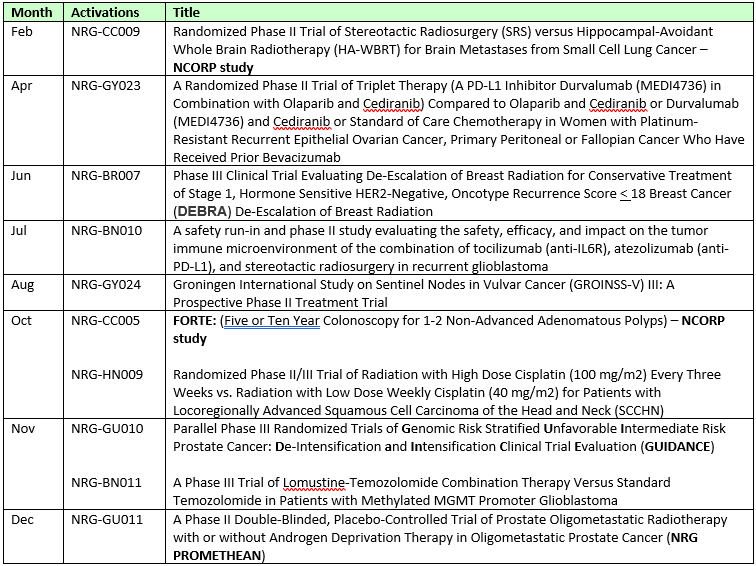The image size is (756, 566).
Task: Click the bold 'FORTE:' title text
Action: (x=195, y=321)
